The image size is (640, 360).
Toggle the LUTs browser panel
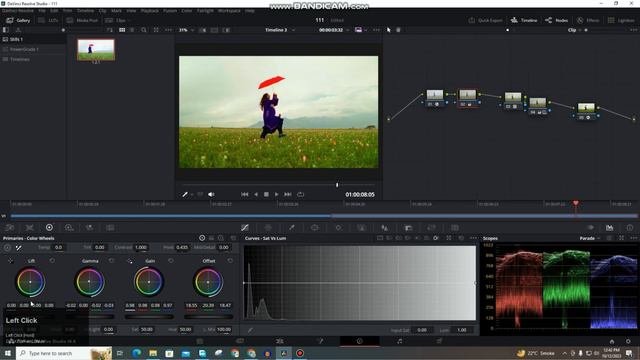[x=48, y=20]
